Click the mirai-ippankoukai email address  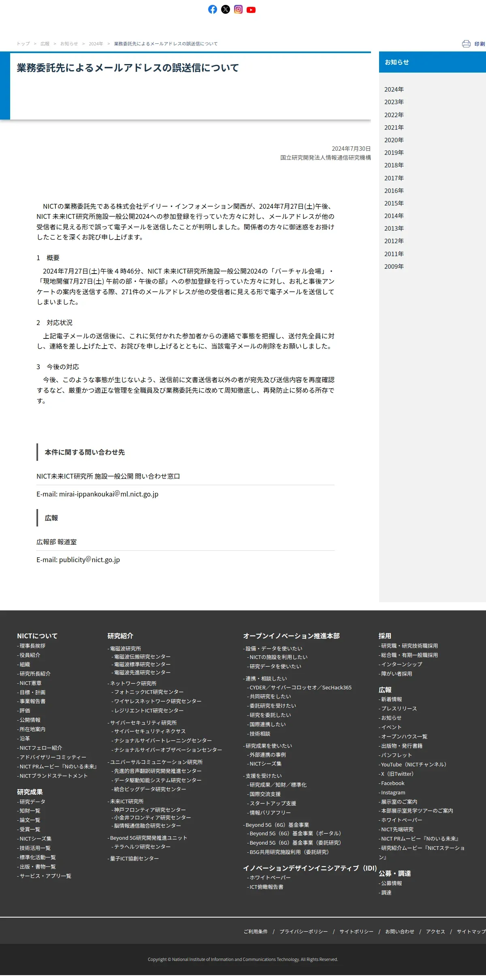(109, 494)
